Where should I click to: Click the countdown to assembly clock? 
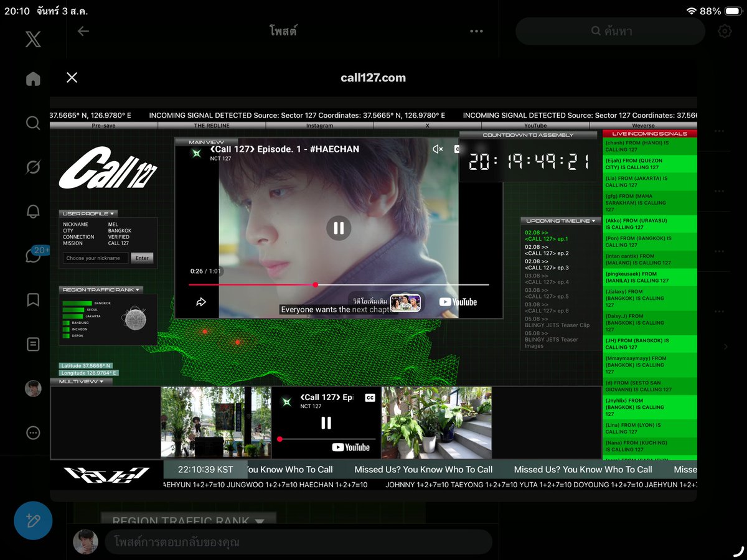529,162
